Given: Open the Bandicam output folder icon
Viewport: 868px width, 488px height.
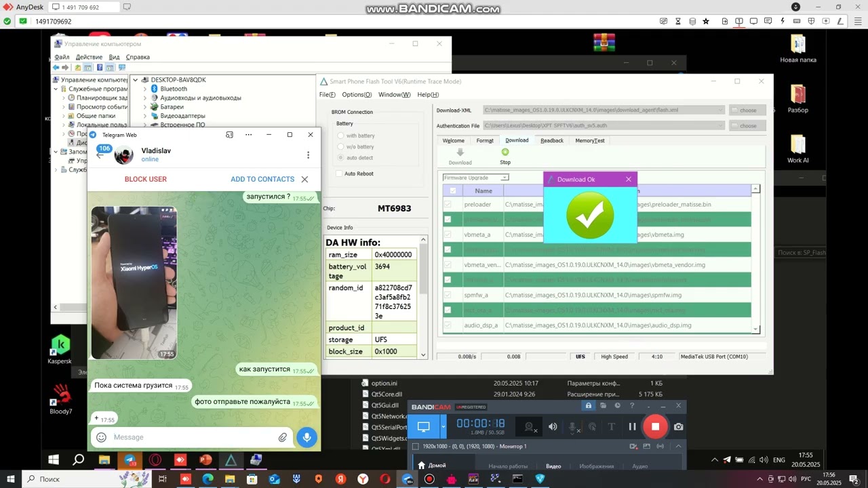Looking at the screenshot, I should (603, 406).
